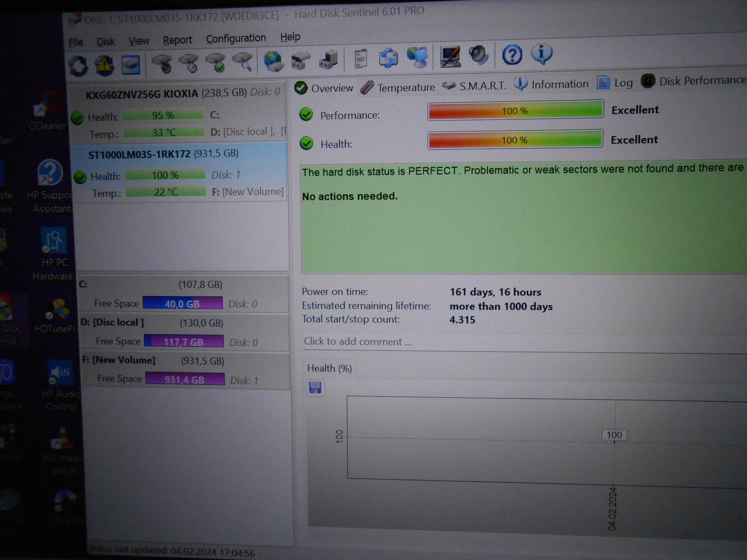The height and width of the screenshot is (560, 747).
Task: Click the disk test with clock icon
Action: [x=189, y=63]
